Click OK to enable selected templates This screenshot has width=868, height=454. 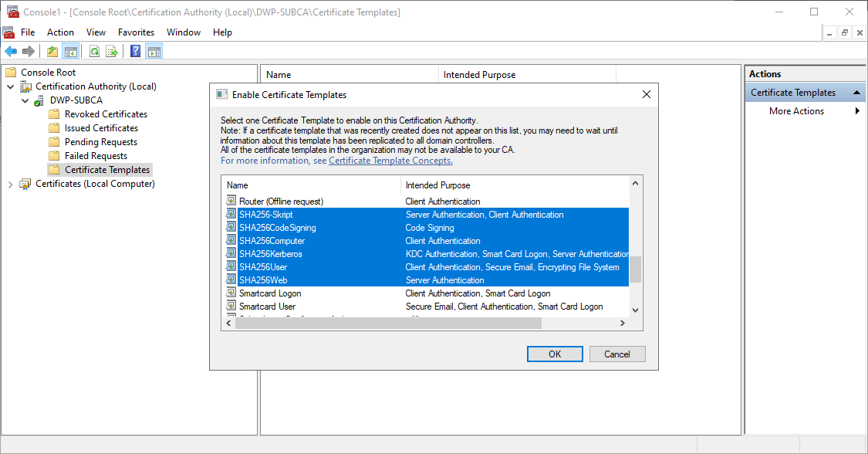(555, 354)
